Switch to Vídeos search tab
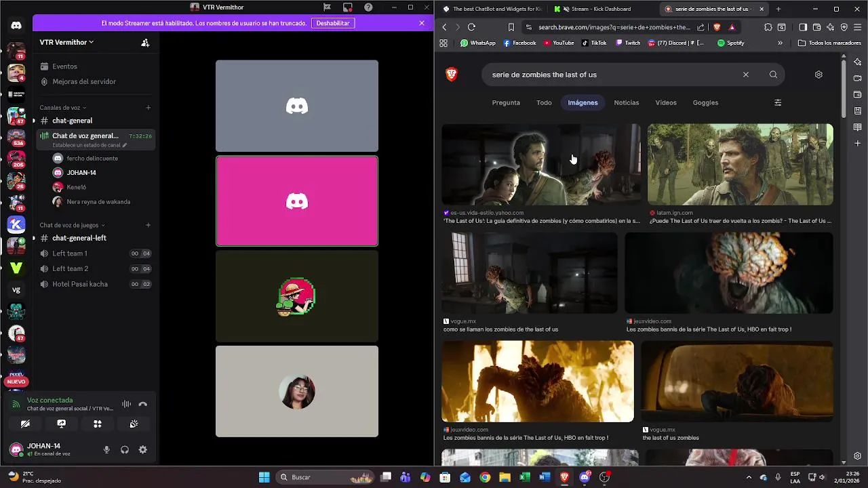 click(666, 102)
